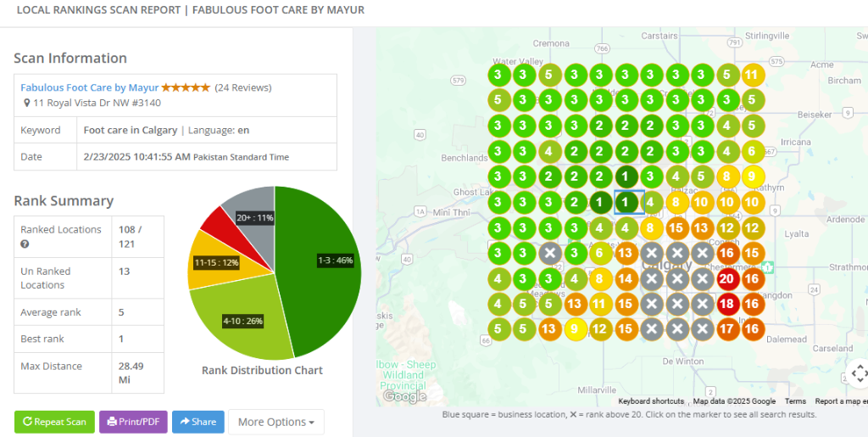Click the five-star rating display
The height and width of the screenshot is (437, 868).
click(186, 87)
